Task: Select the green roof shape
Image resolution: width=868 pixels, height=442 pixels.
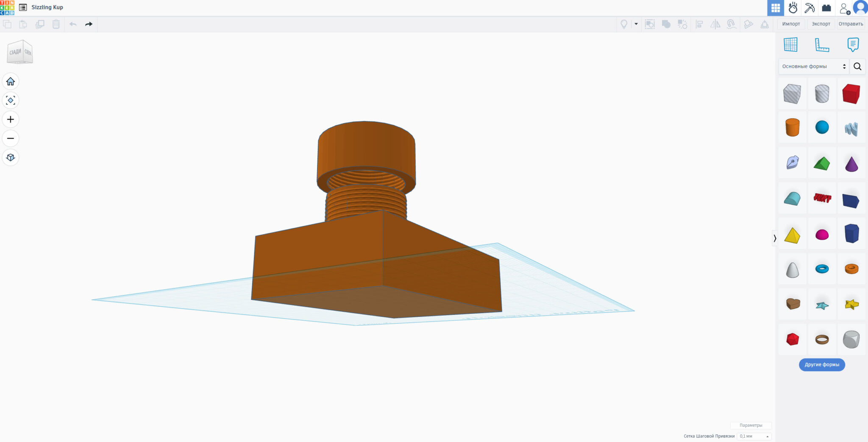Action: point(822,163)
